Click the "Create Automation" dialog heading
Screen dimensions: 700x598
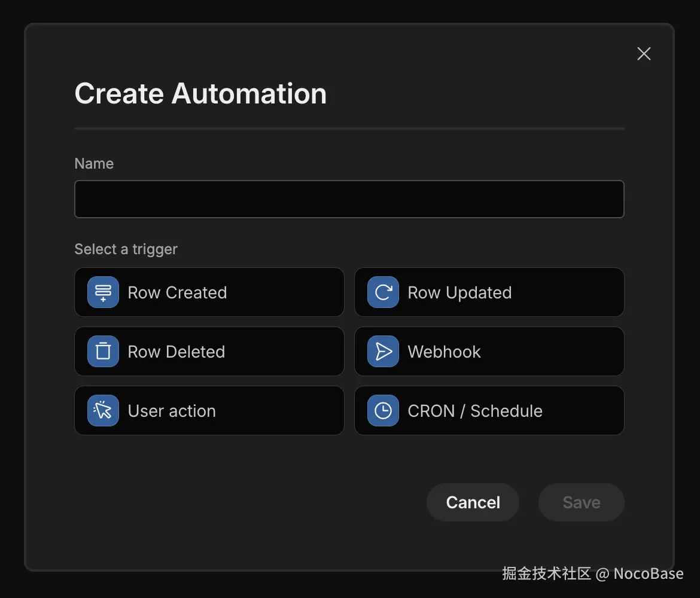[x=200, y=94]
